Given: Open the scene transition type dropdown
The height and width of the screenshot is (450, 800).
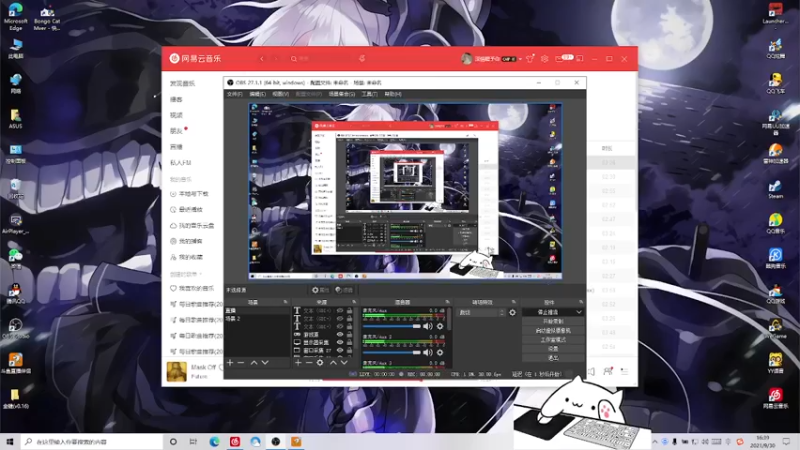Looking at the screenshot, I should (x=481, y=312).
